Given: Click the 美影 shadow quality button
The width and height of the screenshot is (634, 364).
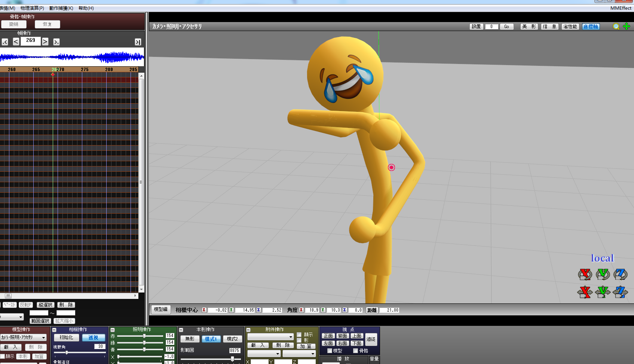Looking at the screenshot, I should coord(529,27).
